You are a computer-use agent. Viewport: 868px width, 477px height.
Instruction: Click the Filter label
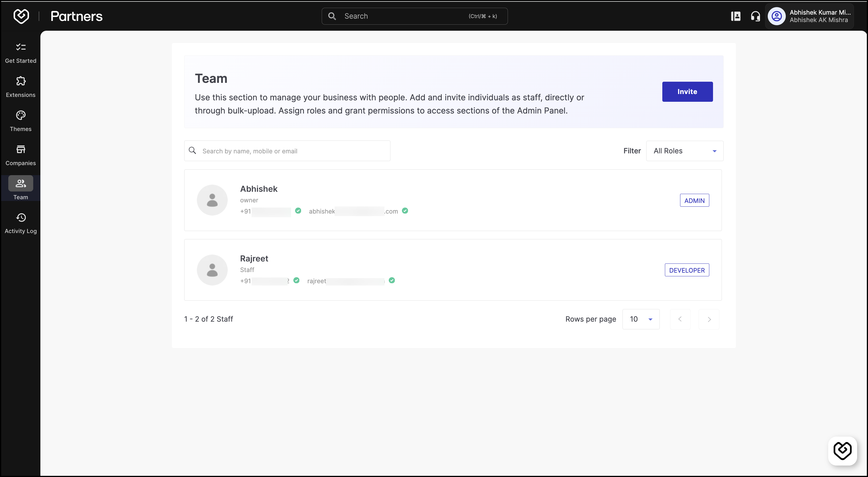pos(632,151)
